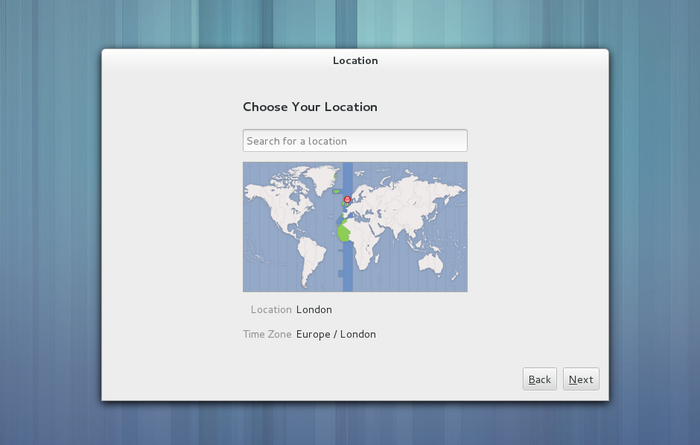Click the green West Africa region

[x=343, y=233]
